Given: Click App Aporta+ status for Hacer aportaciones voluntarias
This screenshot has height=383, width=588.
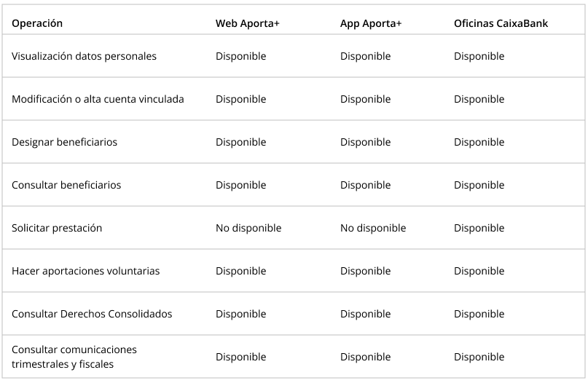Looking at the screenshot, I should pos(366,271).
